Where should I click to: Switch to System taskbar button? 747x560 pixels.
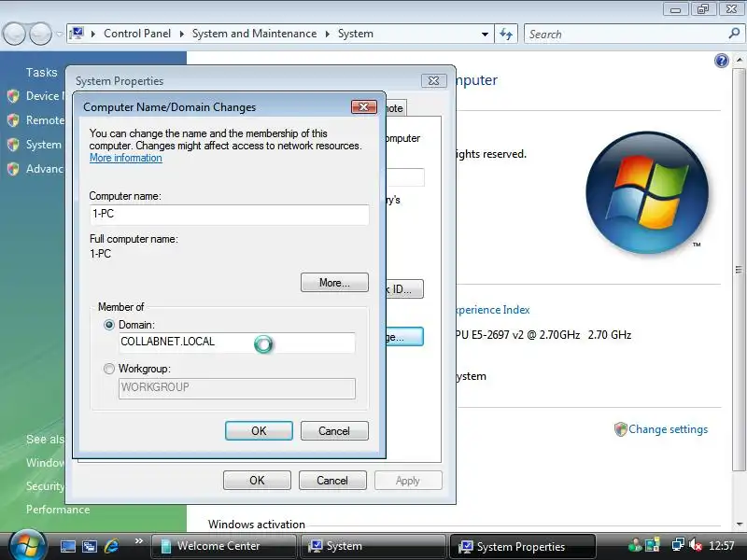[x=373, y=546]
